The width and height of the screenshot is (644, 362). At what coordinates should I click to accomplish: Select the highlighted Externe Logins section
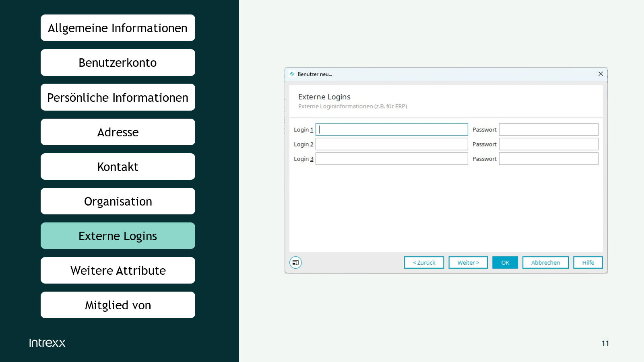[118, 236]
